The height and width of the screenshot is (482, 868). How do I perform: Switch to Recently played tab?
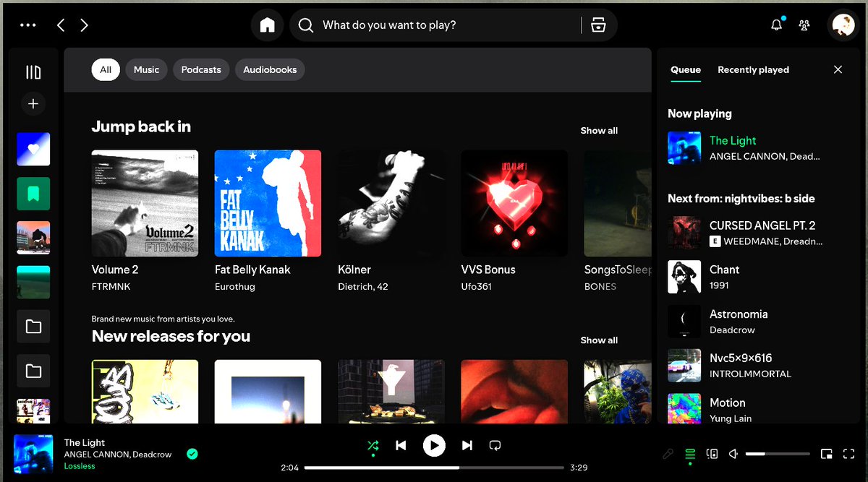[x=753, y=70]
